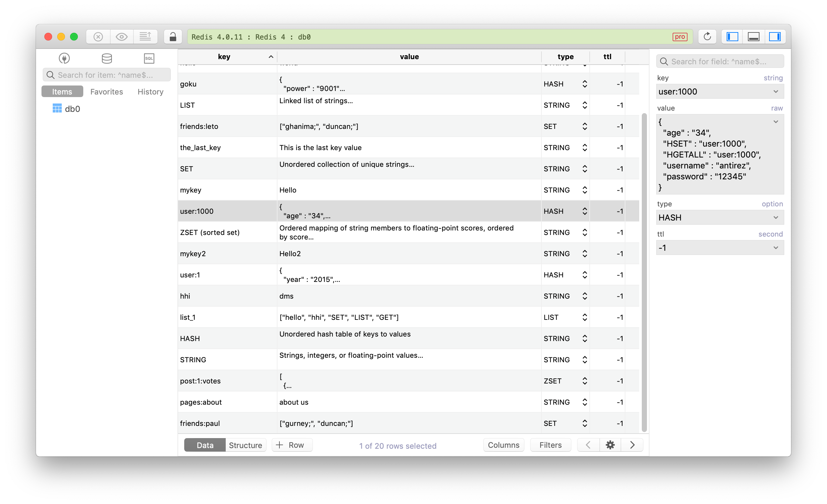The image size is (827, 504).
Task: Click the right panel toggle icon
Action: (775, 37)
